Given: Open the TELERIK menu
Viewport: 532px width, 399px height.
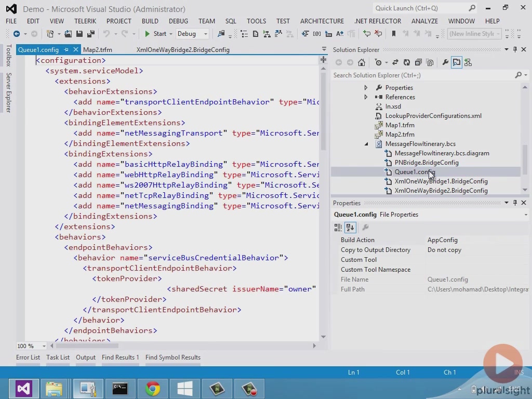Looking at the screenshot, I should 85,21.
